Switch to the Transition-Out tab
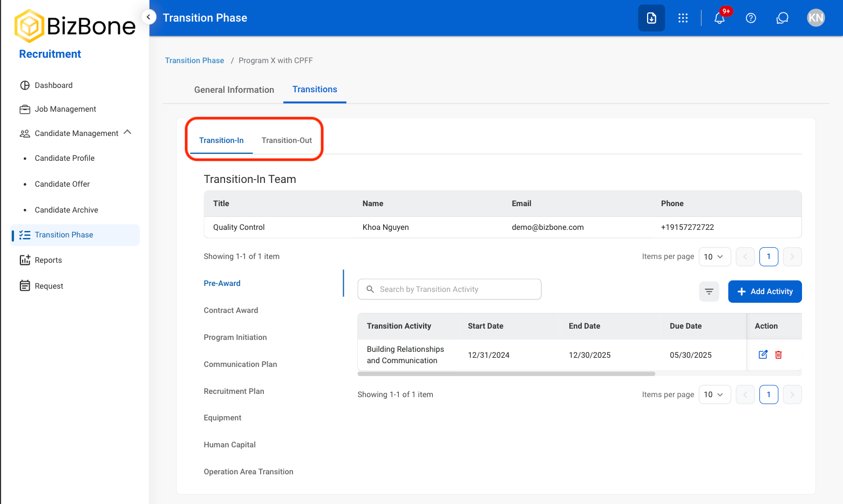 [x=287, y=140]
